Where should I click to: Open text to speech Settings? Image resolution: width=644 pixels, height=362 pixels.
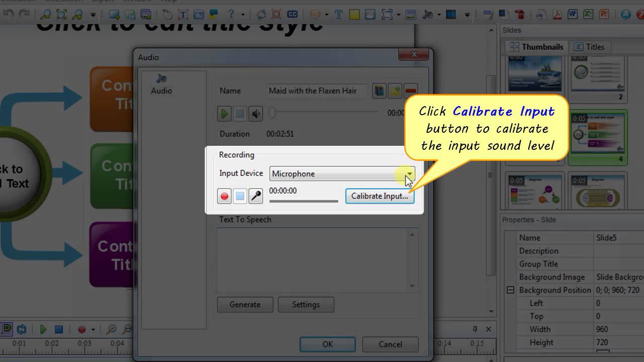tap(306, 304)
